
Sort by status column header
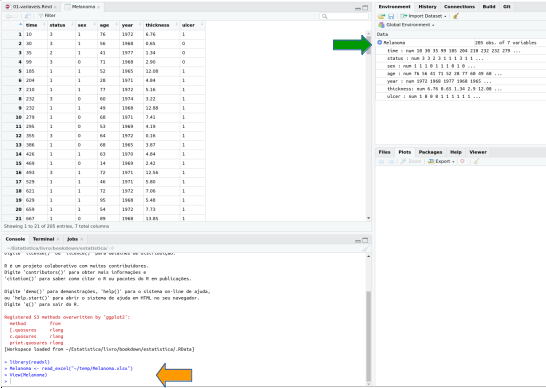[x=61, y=25]
